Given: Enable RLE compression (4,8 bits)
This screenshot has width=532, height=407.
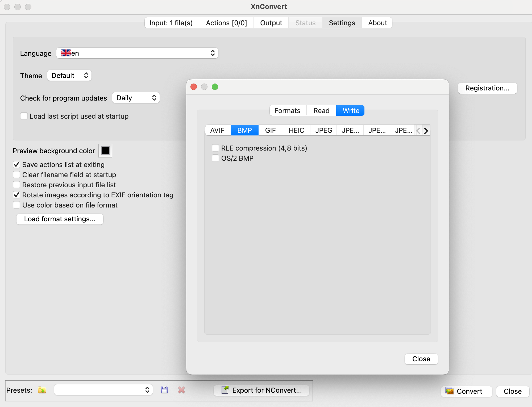Looking at the screenshot, I should [x=215, y=148].
